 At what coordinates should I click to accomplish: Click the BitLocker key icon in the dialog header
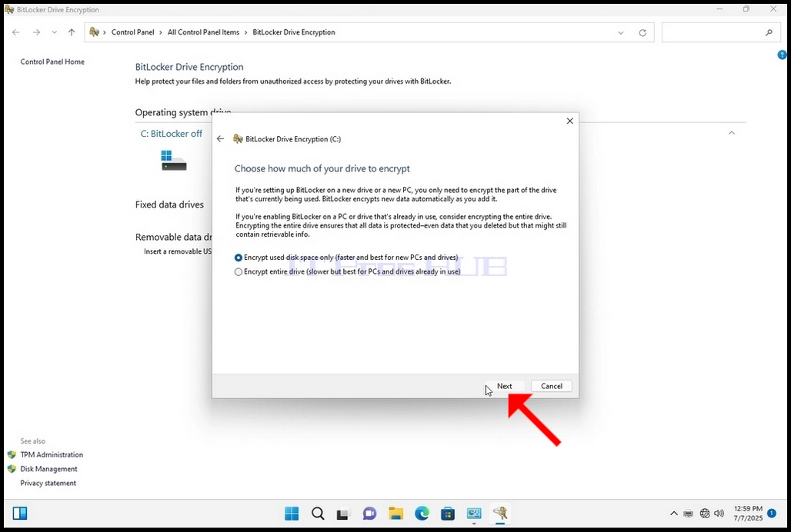[238, 138]
